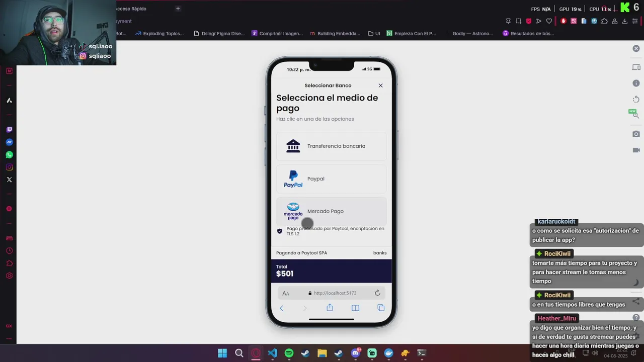Open Safari tabs overview icon
The height and width of the screenshot is (362, 644).
pyautogui.click(x=381, y=308)
